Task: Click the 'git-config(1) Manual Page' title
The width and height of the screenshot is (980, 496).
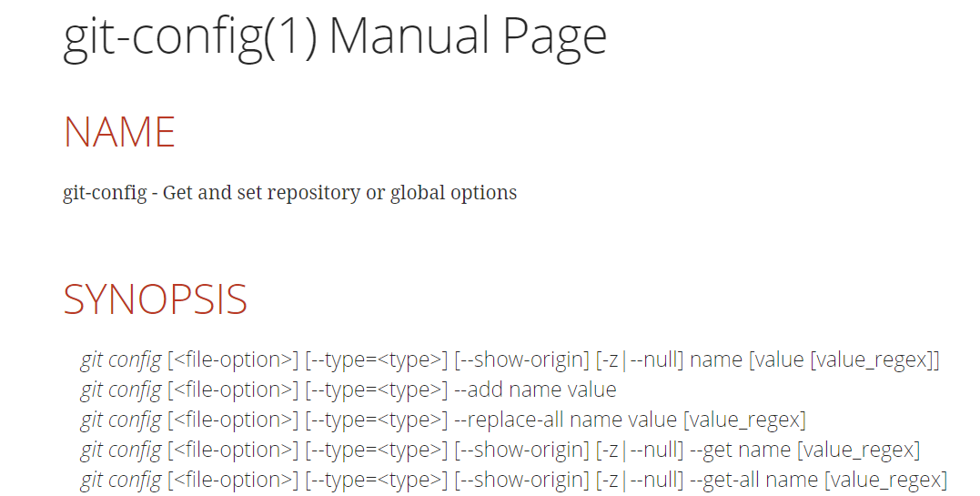Action: [335, 37]
